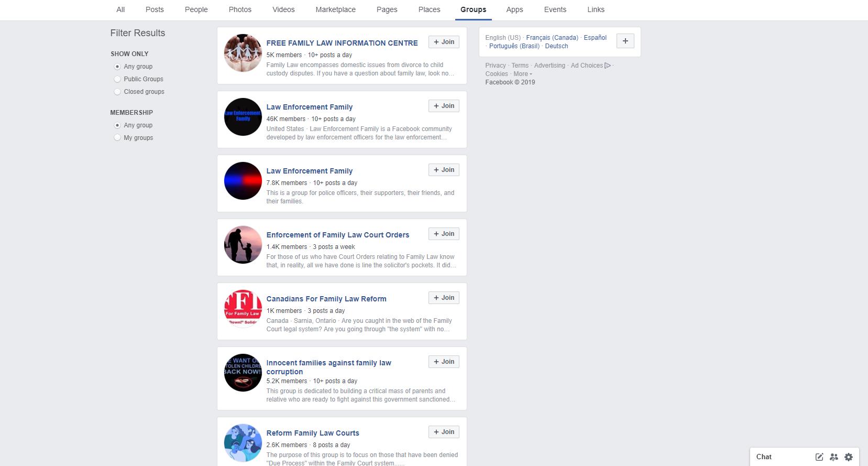Join the 46K-member Law Enforcement Family group
868x466 pixels.
pyautogui.click(x=444, y=106)
